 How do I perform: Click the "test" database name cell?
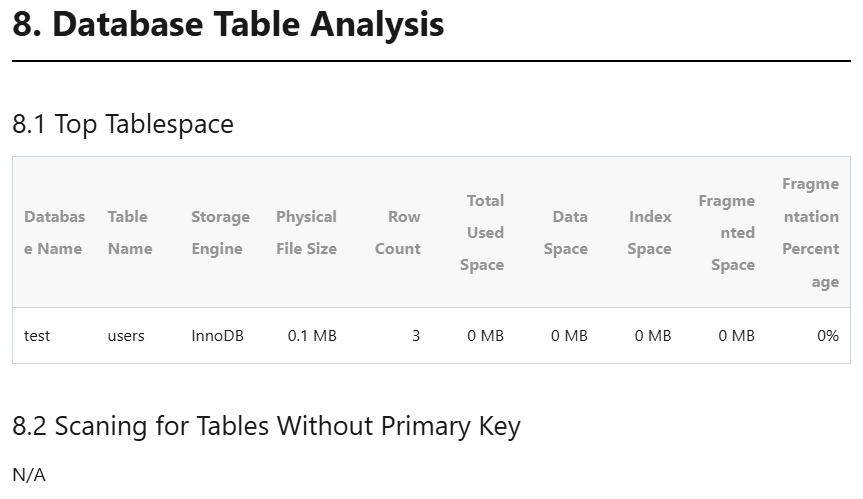tap(37, 336)
